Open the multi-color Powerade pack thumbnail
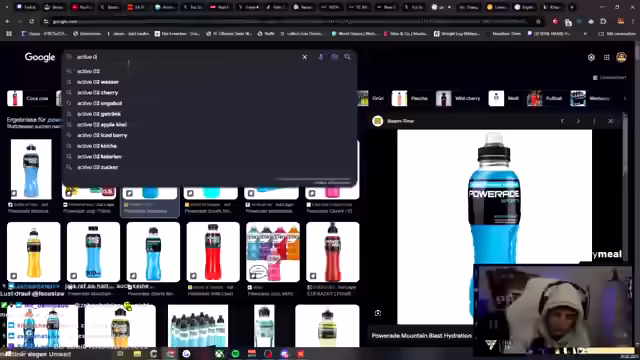This screenshot has height=360, width=640. point(273,252)
